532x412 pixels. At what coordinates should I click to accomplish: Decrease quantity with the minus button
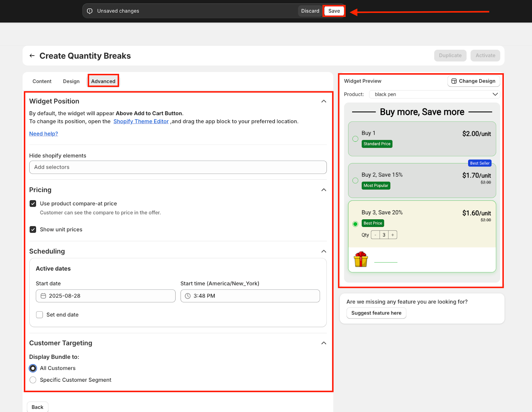point(375,235)
